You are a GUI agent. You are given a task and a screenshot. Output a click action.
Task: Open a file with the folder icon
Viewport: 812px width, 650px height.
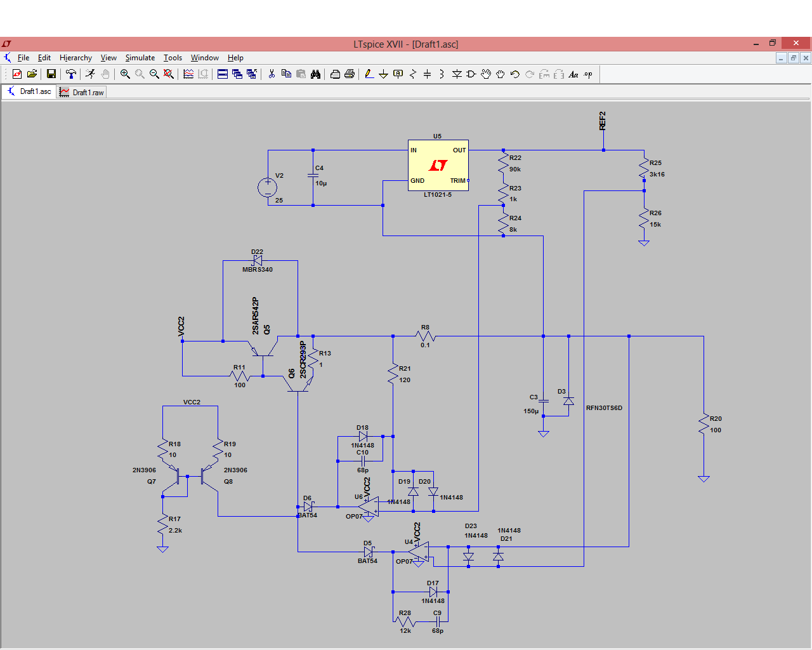(x=32, y=74)
